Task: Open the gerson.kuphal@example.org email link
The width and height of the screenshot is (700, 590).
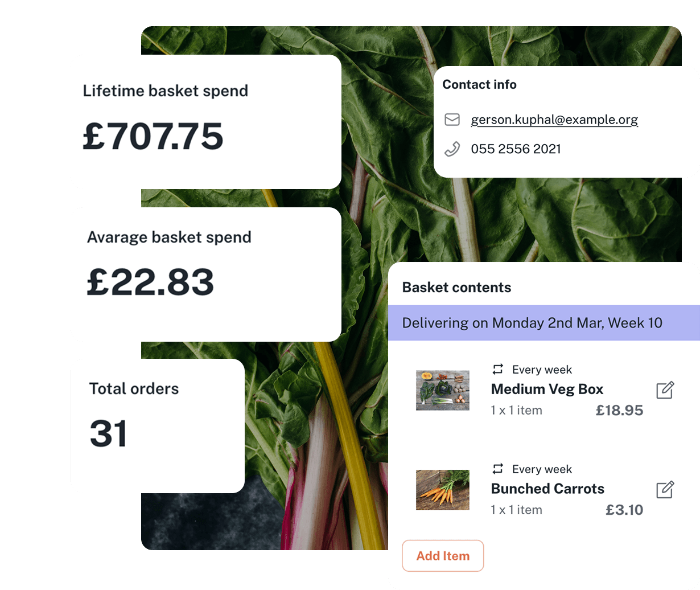Action: pyautogui.click(x=554, y=120)
